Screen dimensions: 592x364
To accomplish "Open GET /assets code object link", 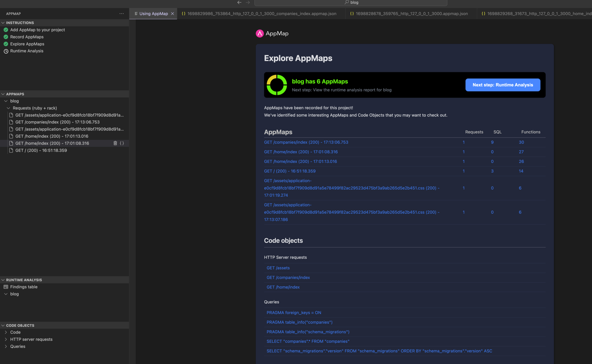I will pos(278,268).
